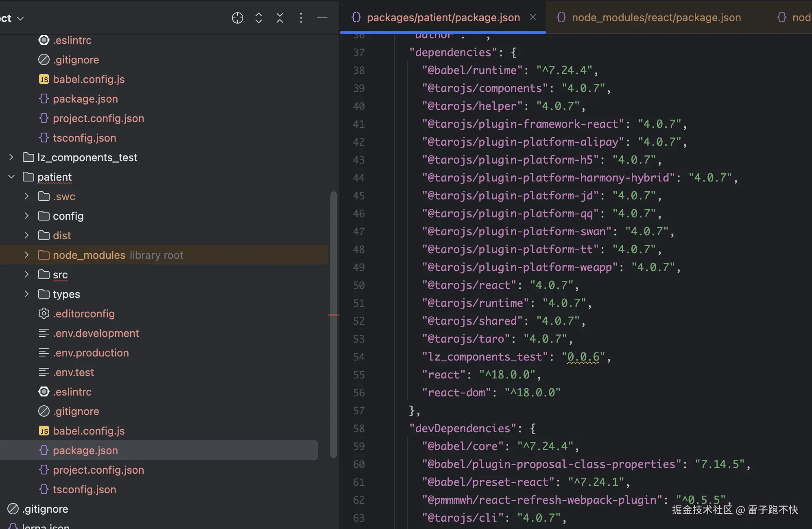Expand the lz_components_test folder
Viewport: 812px width, 529px height.
tap(11, 157)
